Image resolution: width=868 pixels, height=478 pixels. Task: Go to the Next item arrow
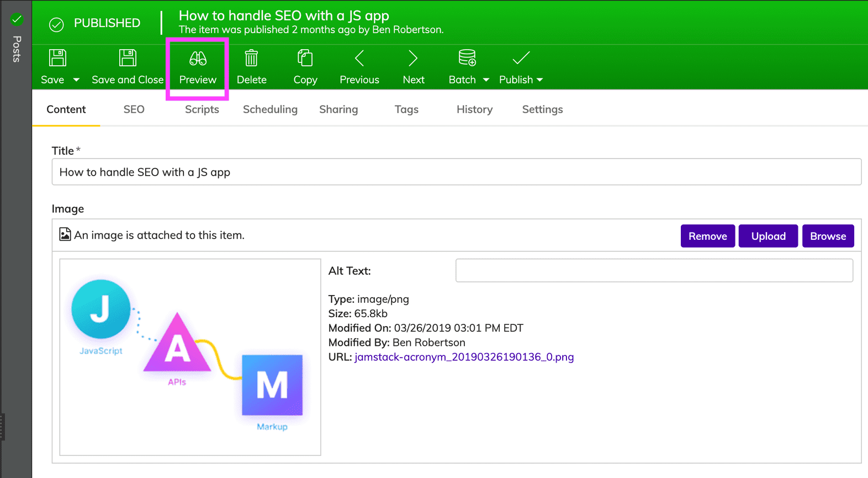point(413,59)
